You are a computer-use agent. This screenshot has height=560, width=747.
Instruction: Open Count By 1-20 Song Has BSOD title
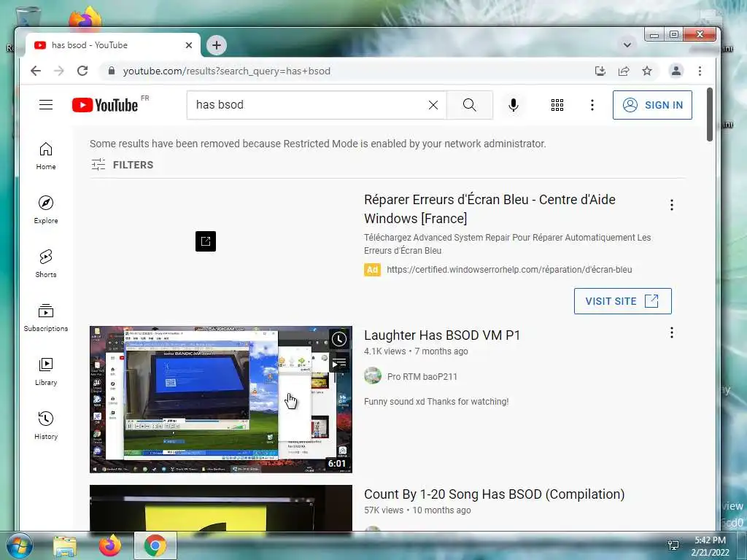pyautogui.click(x=494, y=494)
